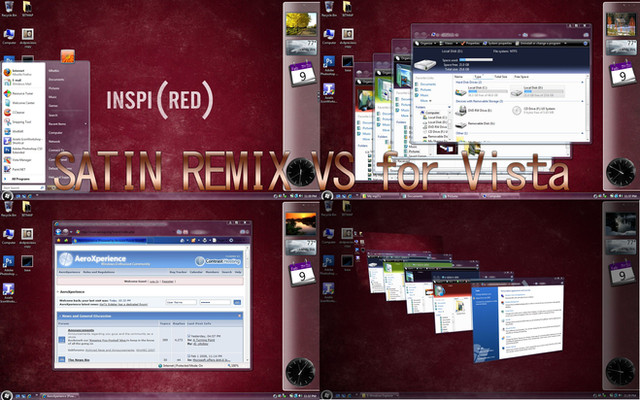Click the orange flower user picture above Start menu
Image resolution: width=640 pixels, height=400 pixels.
[67, 56]
